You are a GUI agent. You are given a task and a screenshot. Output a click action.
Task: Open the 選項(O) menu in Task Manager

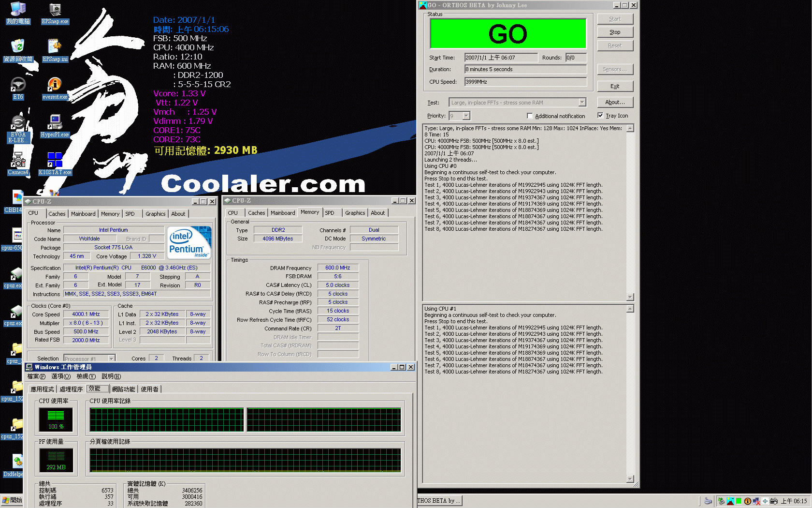[x=61, y=376]
